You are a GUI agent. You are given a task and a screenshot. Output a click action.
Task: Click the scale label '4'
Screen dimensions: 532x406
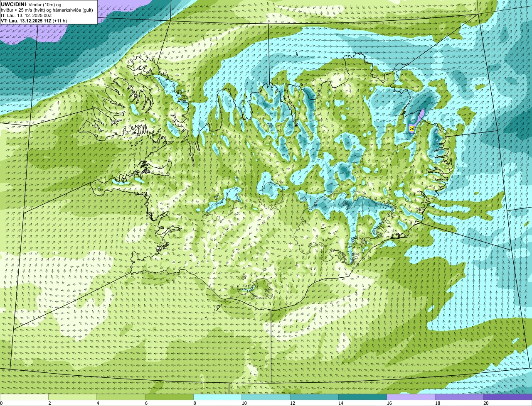pos(98,403)
